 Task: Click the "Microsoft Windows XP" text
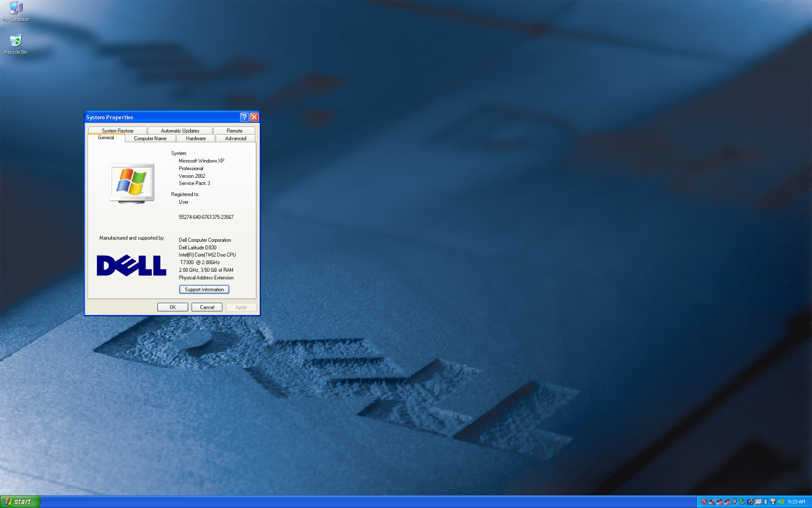(201, 161)
